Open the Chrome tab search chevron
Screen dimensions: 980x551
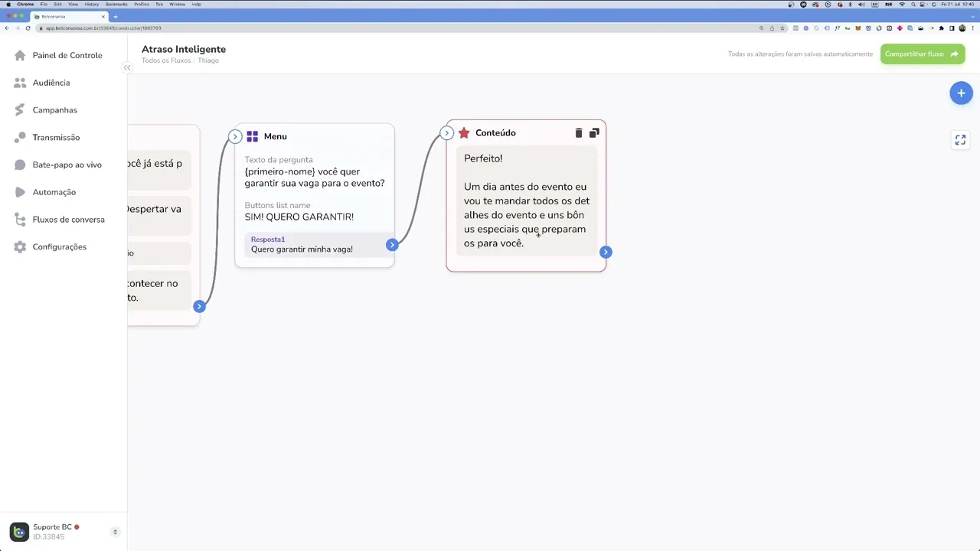pyautogui.click(x=972, y=17)
